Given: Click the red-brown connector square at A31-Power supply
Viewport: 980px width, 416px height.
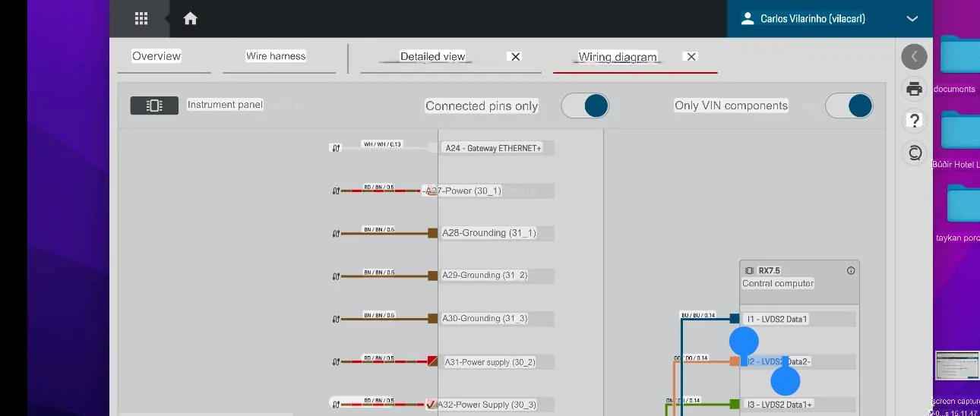Looking at the screenshot, I should pos(432,361).
